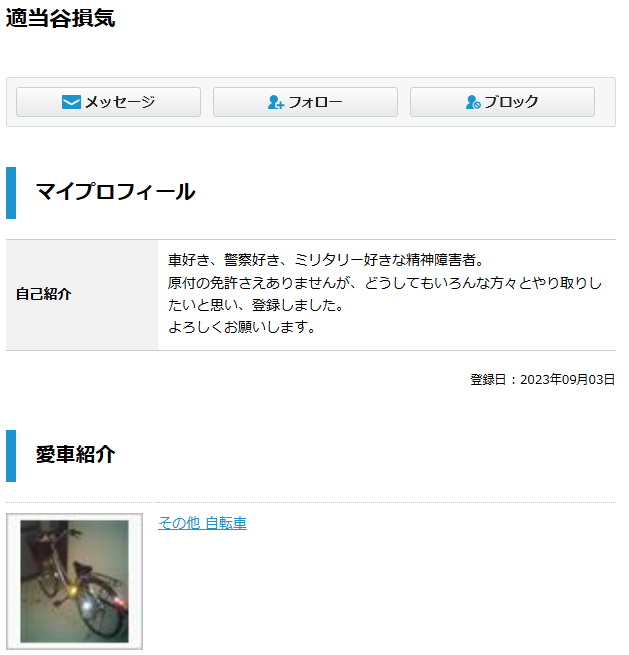Click the blocked-user icon

pyautogui.click(x=473, y=102)
